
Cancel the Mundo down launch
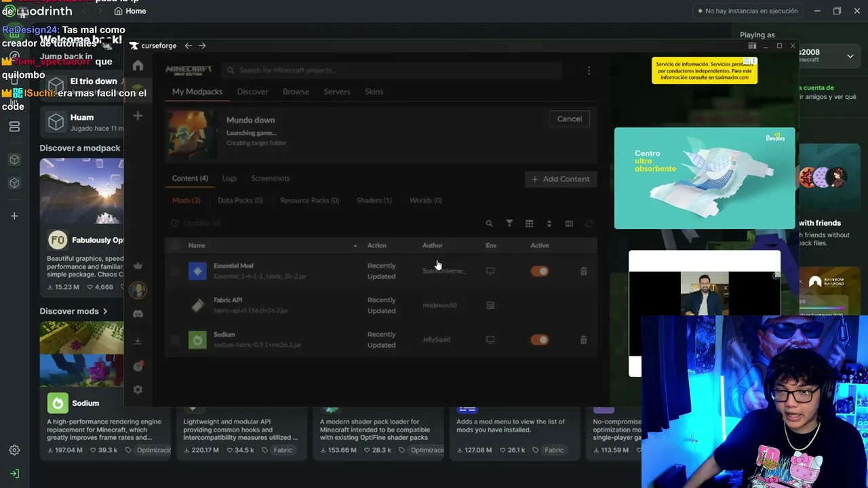tap(570, 119)
